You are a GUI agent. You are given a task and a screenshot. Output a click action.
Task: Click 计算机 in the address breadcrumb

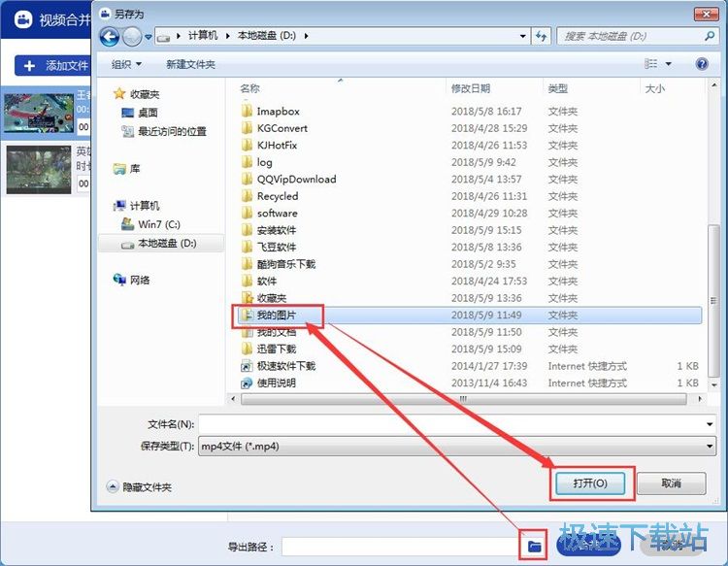coord(203,36)
